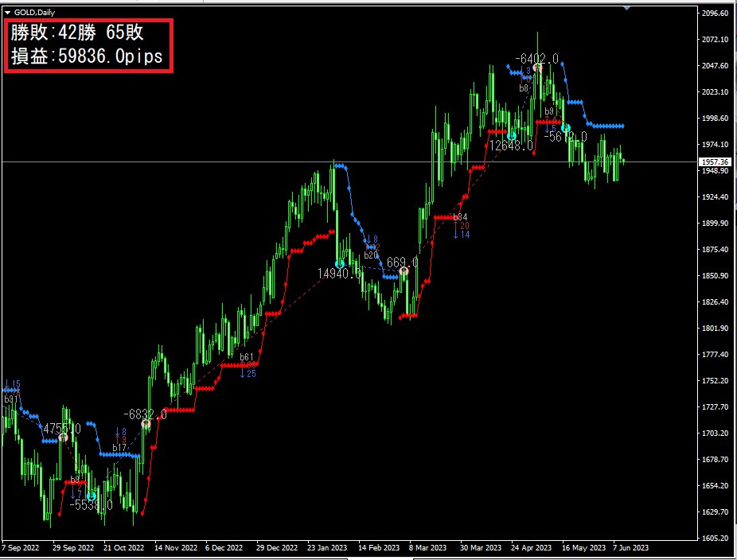Click the 1605.20 price on the scale

pos(715,539)
